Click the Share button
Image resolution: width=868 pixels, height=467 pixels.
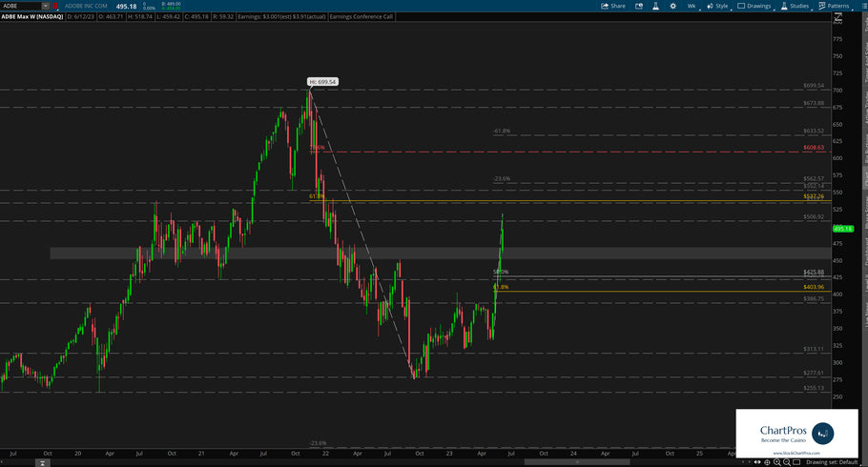(x=613, y=6)
